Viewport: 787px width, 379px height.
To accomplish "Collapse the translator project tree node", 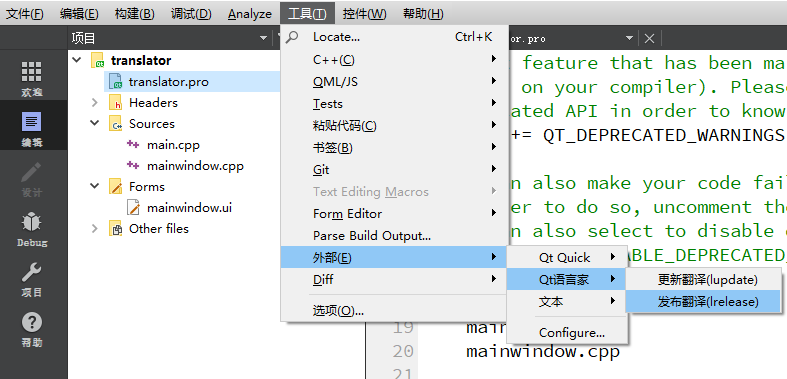I will click(77, 60).
